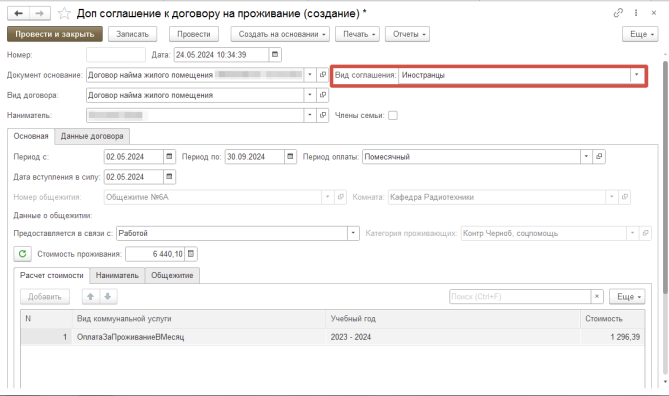
Task: Click the Провести и закрыть button
Action: (x=55, y=34)
